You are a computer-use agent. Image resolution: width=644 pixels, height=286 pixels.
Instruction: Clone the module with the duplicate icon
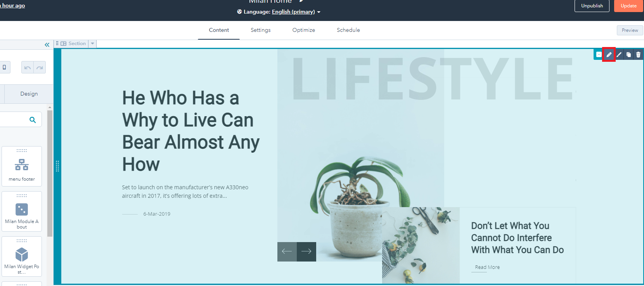click(628, 55)
